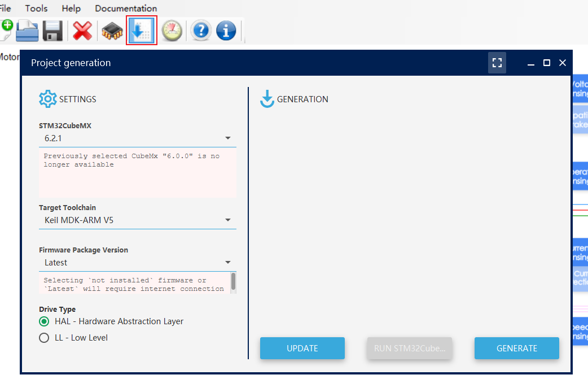Click the blue question mark help icon
The image size is (588, 379).
201,31
